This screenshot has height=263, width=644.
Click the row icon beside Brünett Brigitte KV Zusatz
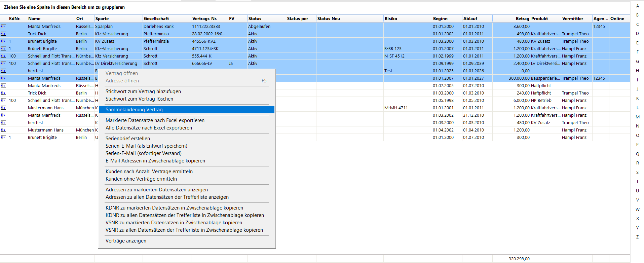click(3, 41)
